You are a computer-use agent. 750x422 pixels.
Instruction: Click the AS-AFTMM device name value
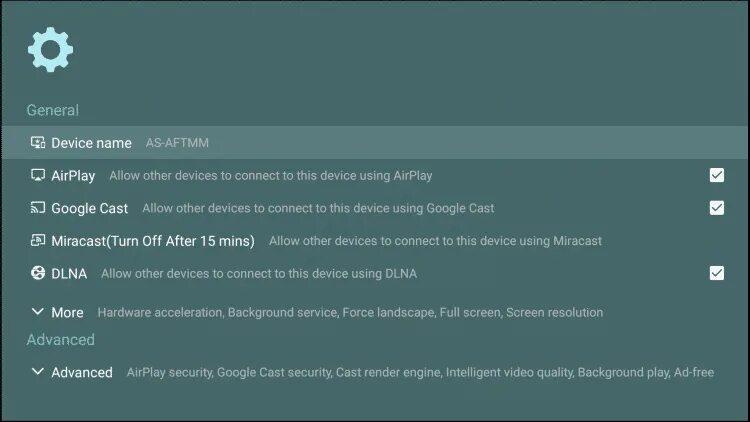tap(177, 143)
